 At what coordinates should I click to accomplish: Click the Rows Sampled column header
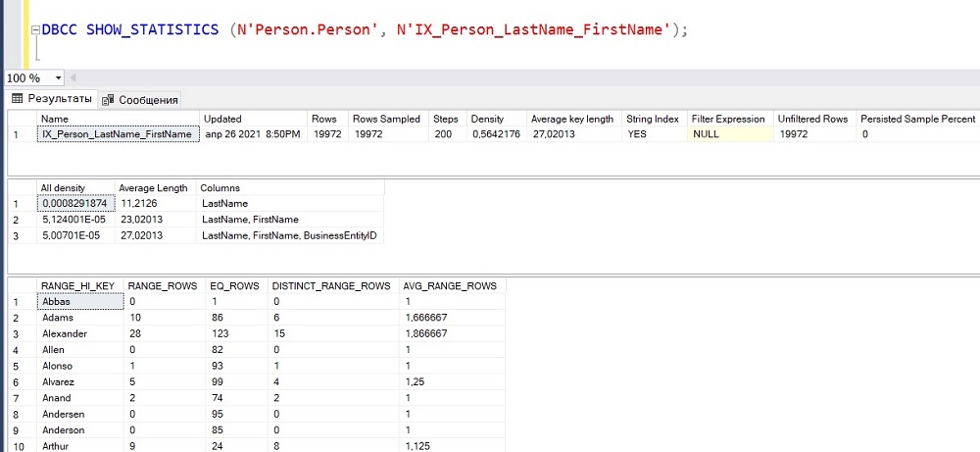click(386, 119)
